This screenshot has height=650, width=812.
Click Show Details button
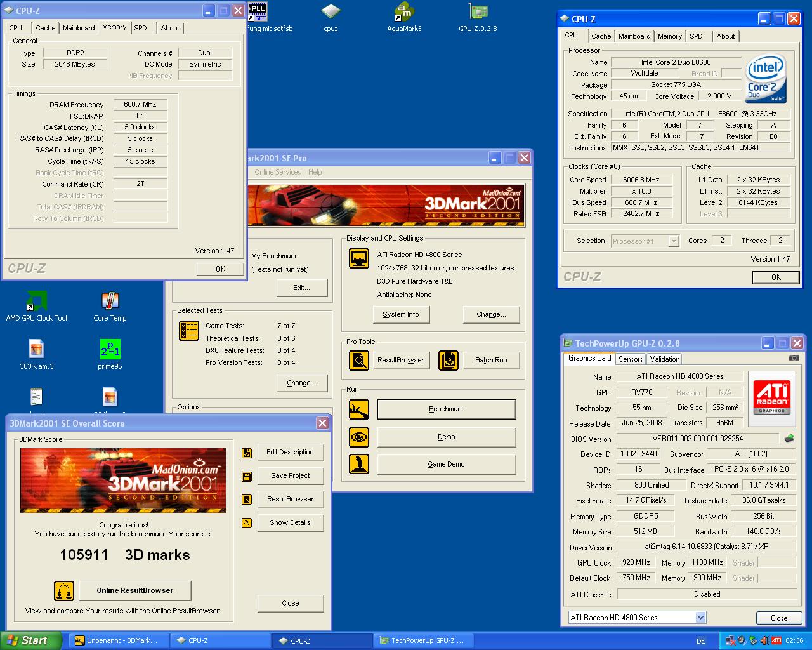click(x=290, y=522)
